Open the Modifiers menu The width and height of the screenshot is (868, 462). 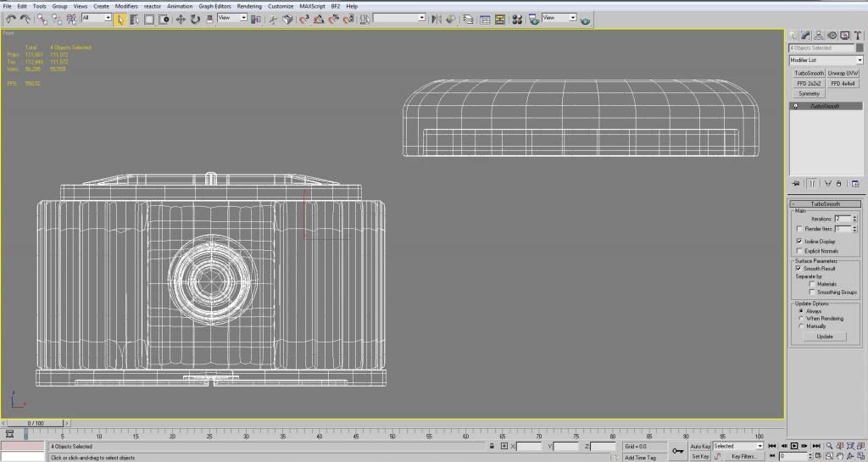(126, 6)
